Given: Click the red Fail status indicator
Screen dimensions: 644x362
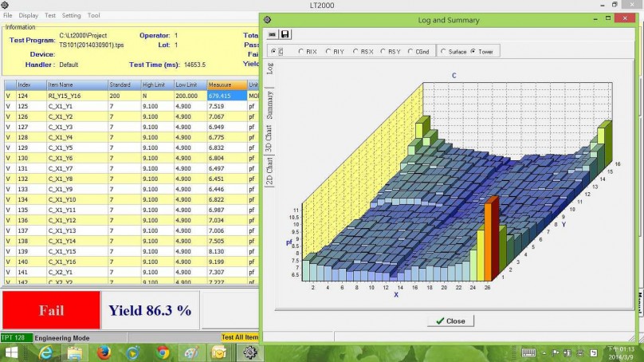Looking at the screenshot, I should (x=51, y=310).
